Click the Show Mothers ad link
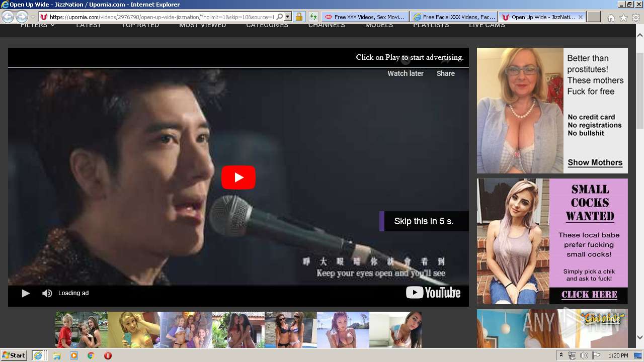 [x=595, y=162]
